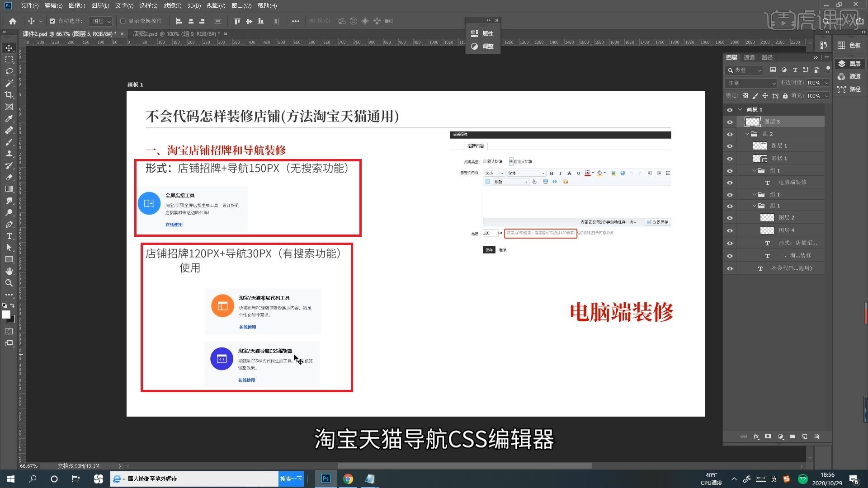This screenshot has height=488, width=868.
Task: Select the Eyedropper tool
Action: tap(9, 118)
